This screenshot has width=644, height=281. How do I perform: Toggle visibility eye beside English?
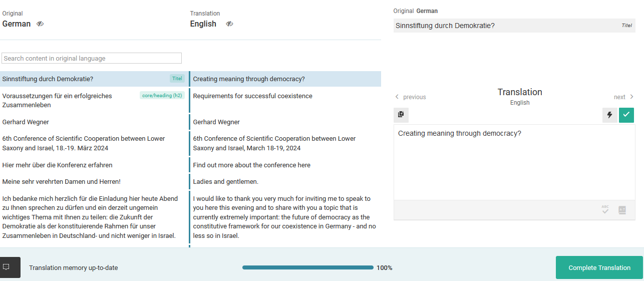tap(229, 24)
